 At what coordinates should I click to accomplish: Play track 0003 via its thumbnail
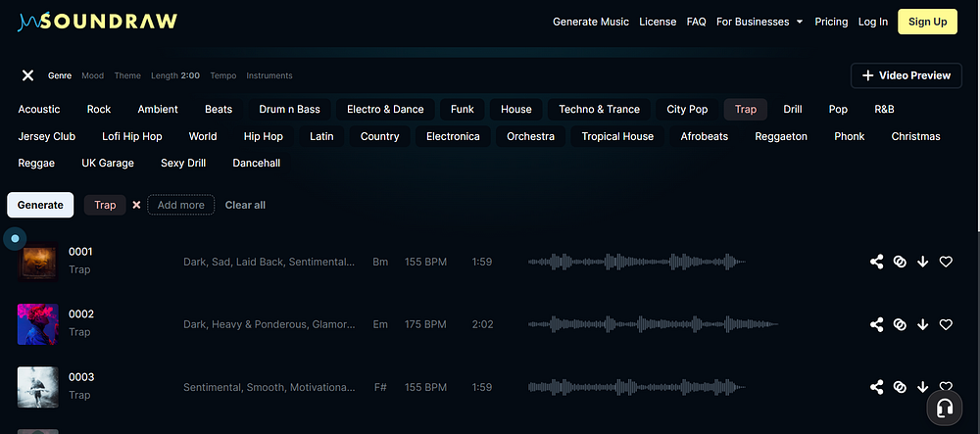pyautogui.click(x=37, y=387)
